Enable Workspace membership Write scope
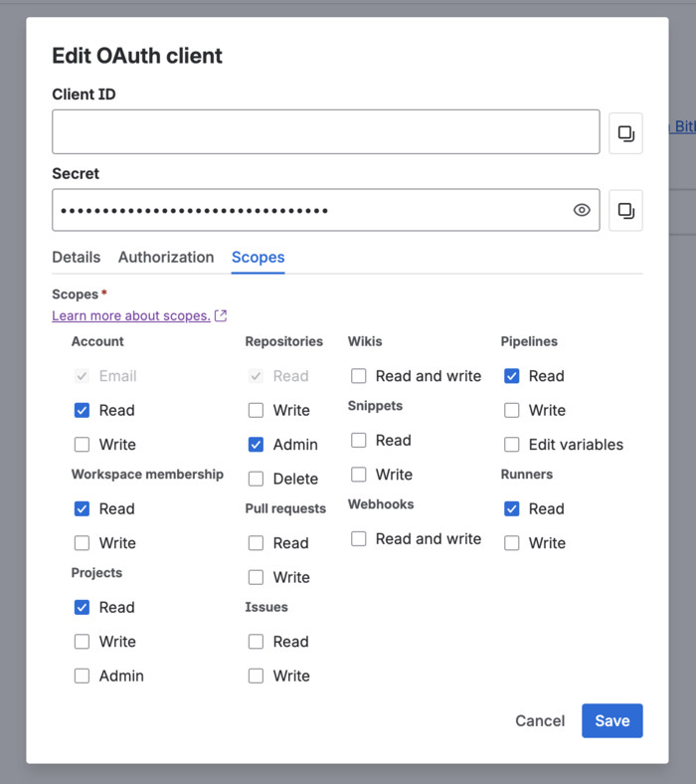The width and height of the screenshot is (696, 784). tap(82, 543)
